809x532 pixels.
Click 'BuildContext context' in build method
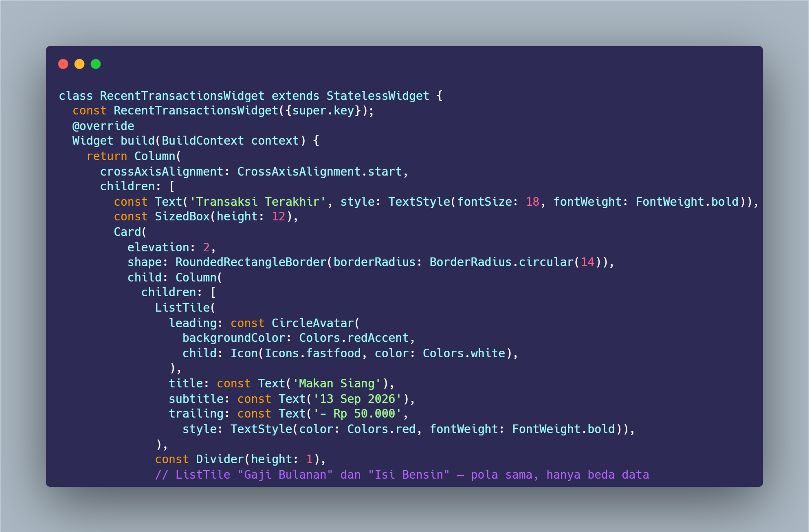point(230,141)
